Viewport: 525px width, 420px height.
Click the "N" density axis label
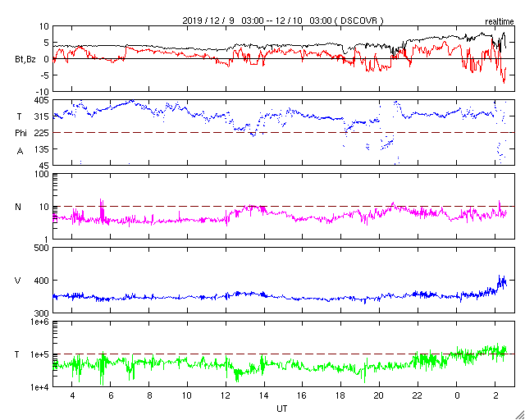(x=18, y=207)
